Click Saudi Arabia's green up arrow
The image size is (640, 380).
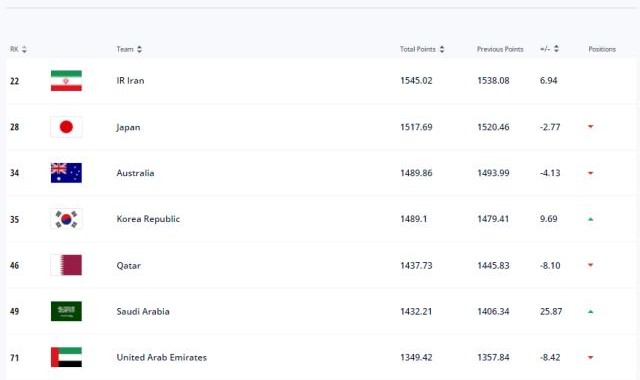590,311
